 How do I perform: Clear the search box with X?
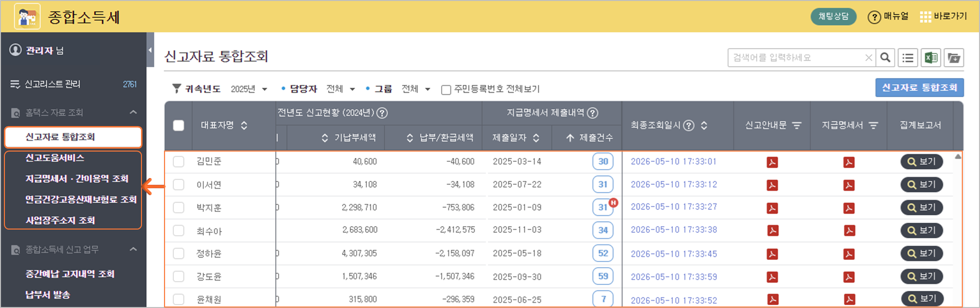pos(868,58)
